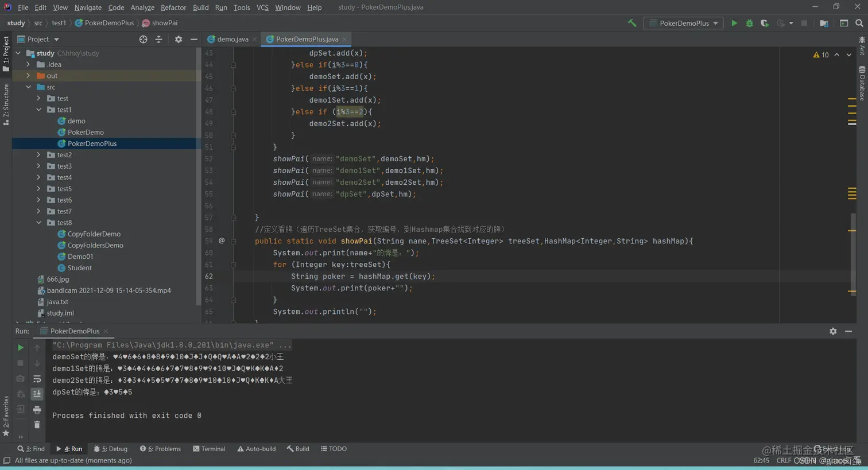This screenshot has height=470, width=868.
Task: Run PokerDemoPlus with the green play icon
Action: tap(734, 23)
